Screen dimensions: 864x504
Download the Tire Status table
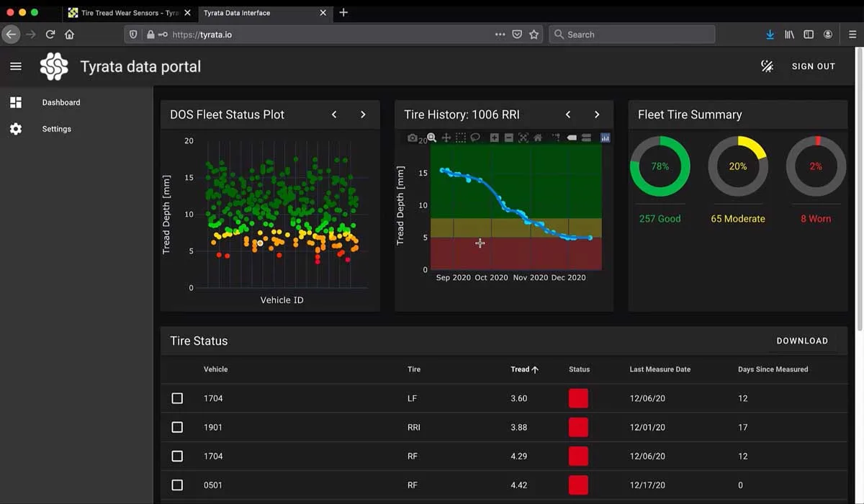[802, 341]
